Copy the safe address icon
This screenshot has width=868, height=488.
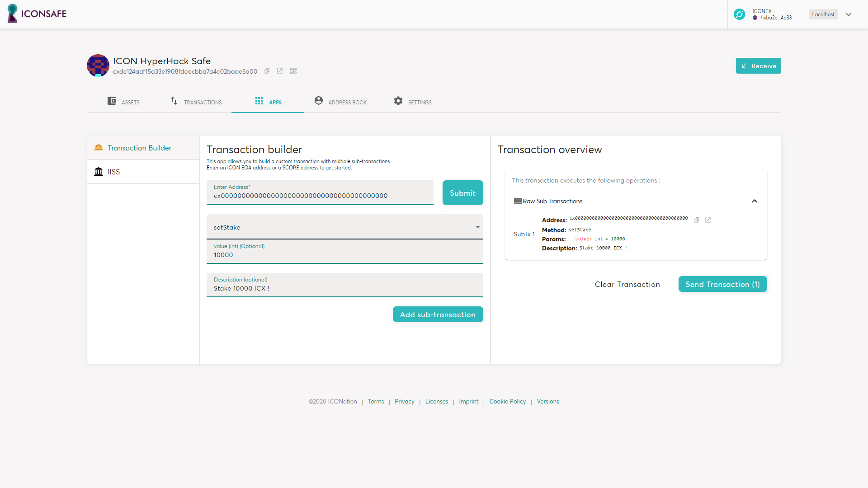coord(267,71)
